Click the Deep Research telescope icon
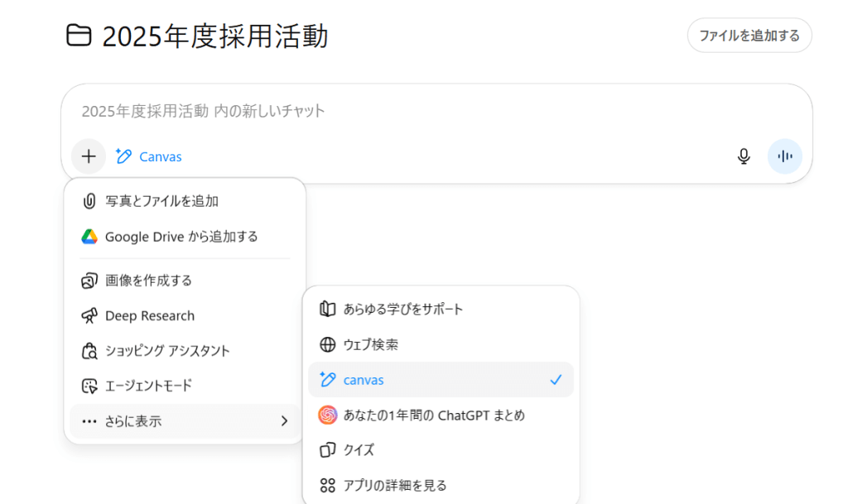This screenshot has width=848, height=504. tap(89, 316)
